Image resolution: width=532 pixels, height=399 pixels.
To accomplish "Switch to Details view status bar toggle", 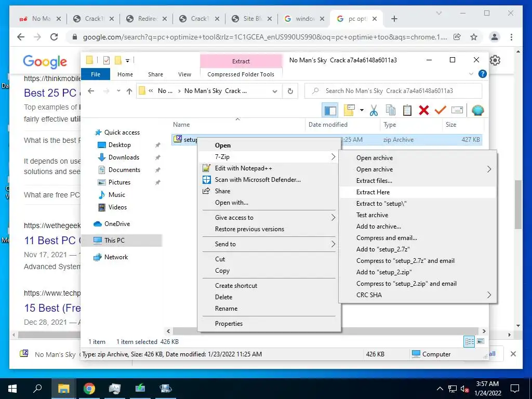I will pos(469,341).
